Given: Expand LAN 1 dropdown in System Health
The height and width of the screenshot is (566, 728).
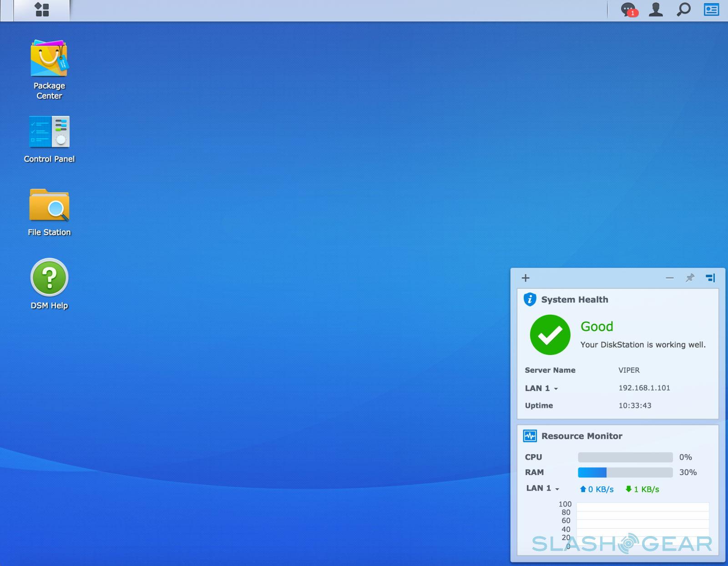Looking at the screenshot, I should 541,388.
